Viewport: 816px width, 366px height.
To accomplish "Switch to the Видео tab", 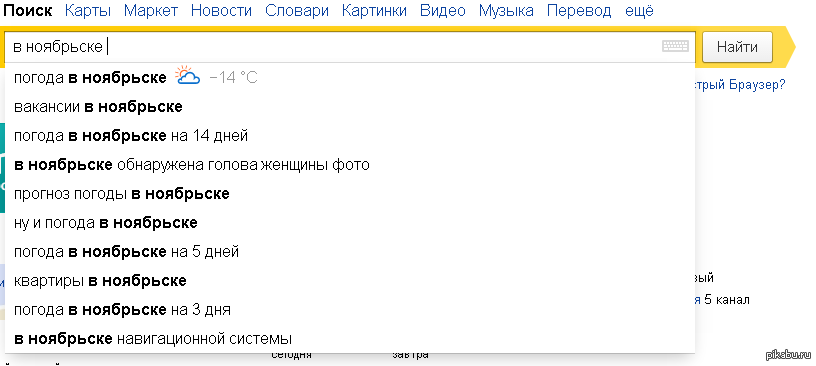I will (x=442, y=10).
